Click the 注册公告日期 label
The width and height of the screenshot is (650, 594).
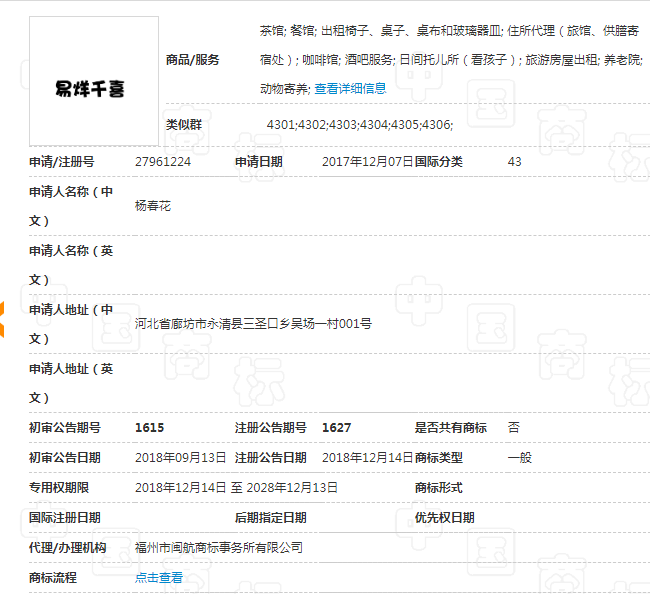(271, 458)
